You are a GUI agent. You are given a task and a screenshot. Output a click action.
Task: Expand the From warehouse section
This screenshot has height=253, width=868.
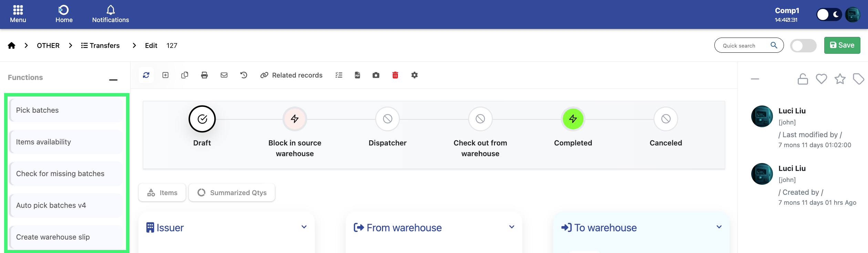511,227
